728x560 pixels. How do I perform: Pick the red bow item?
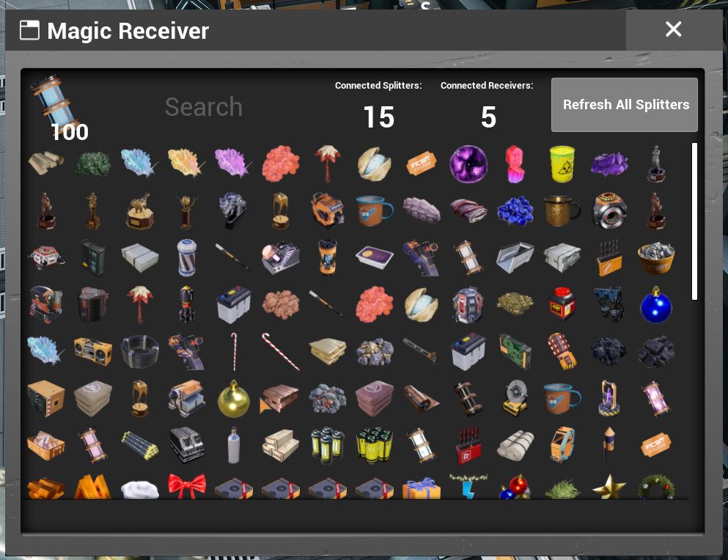tap(187, 486)
